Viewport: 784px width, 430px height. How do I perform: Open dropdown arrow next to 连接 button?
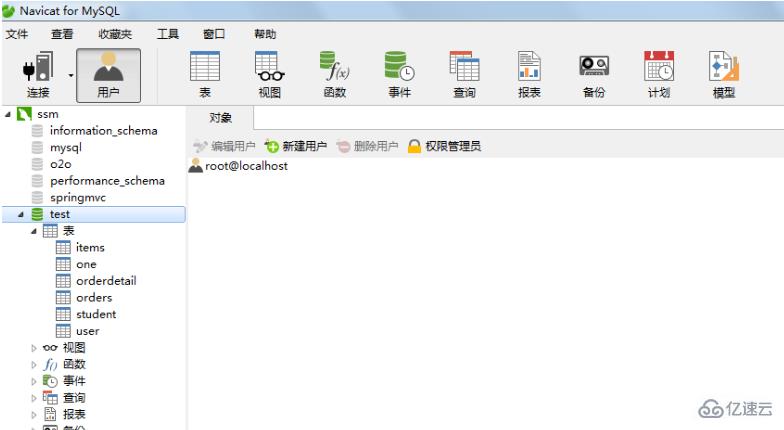71,75
